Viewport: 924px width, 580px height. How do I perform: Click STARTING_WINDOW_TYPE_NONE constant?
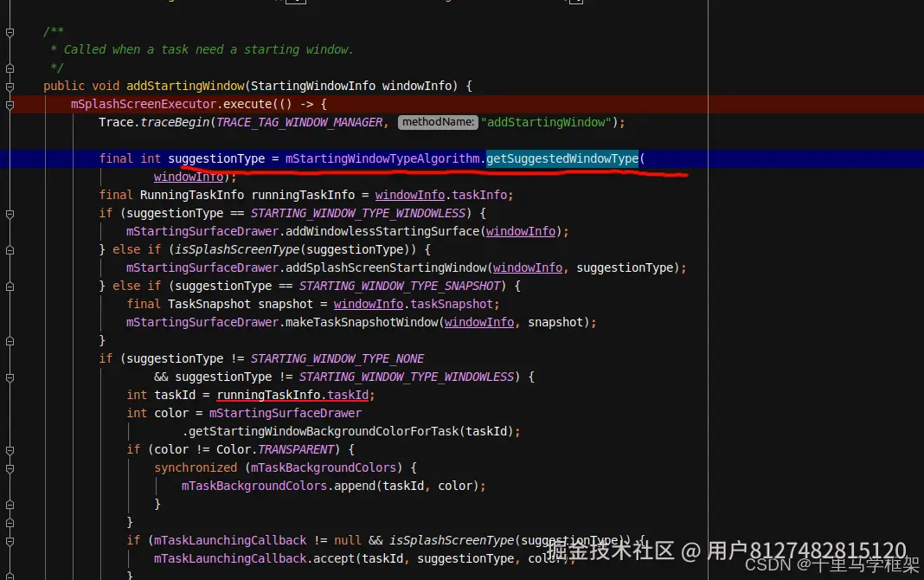point(337,358)
